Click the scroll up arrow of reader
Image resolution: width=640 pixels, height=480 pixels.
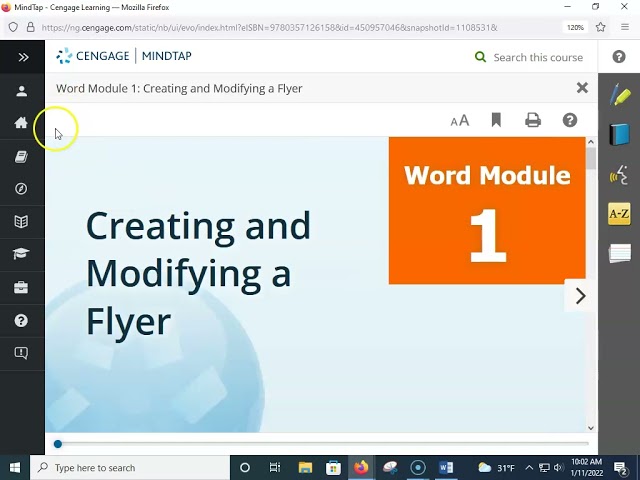coord(591,142)
